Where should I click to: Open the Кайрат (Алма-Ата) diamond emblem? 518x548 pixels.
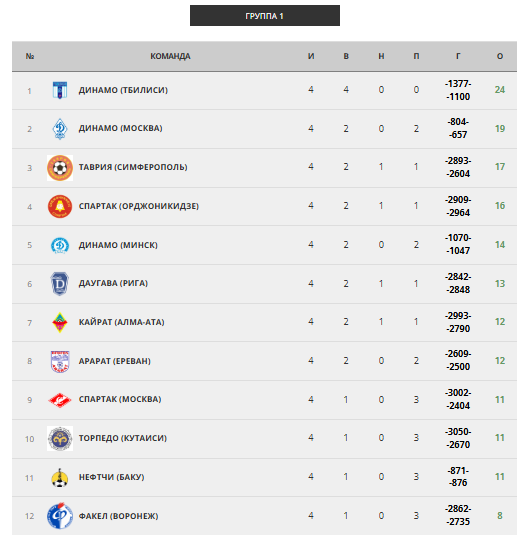60,322
